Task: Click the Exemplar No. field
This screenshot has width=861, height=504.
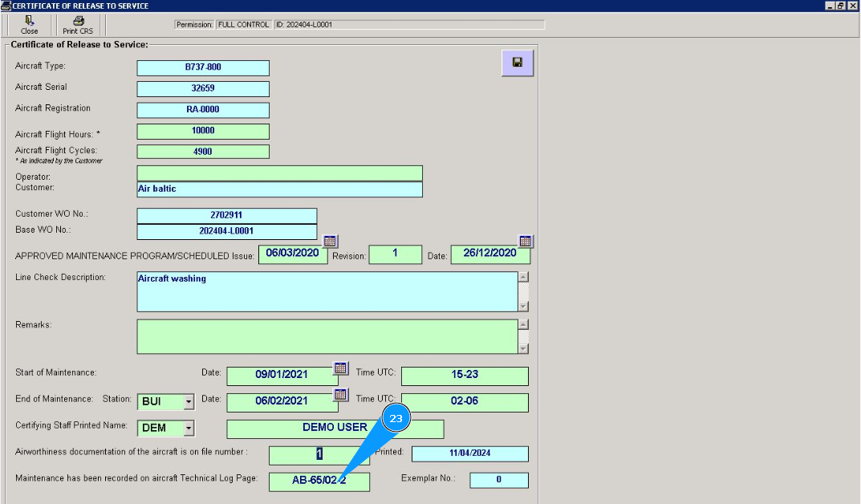Action: 498,480
